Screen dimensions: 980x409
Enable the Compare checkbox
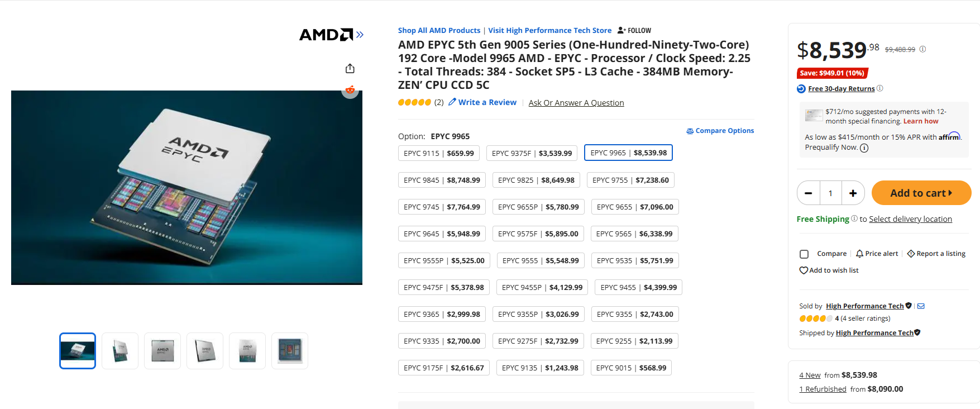tap(804, 254)
